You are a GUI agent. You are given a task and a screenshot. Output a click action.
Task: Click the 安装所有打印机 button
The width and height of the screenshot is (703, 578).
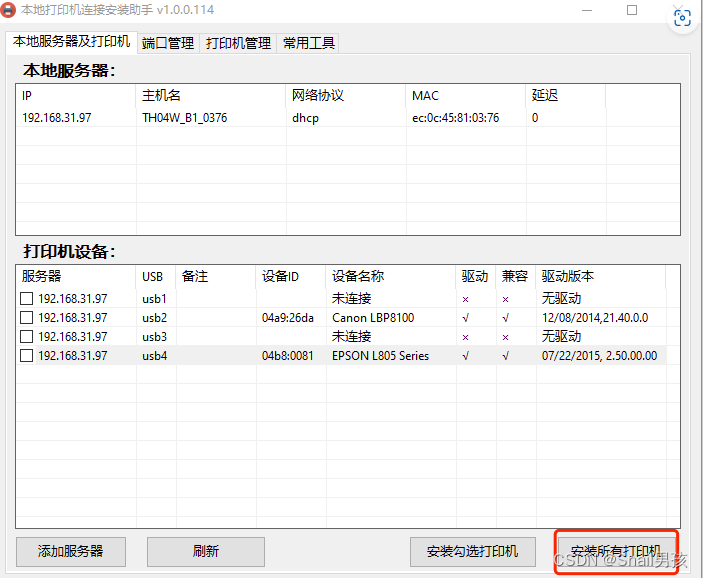tap(616, 552)
